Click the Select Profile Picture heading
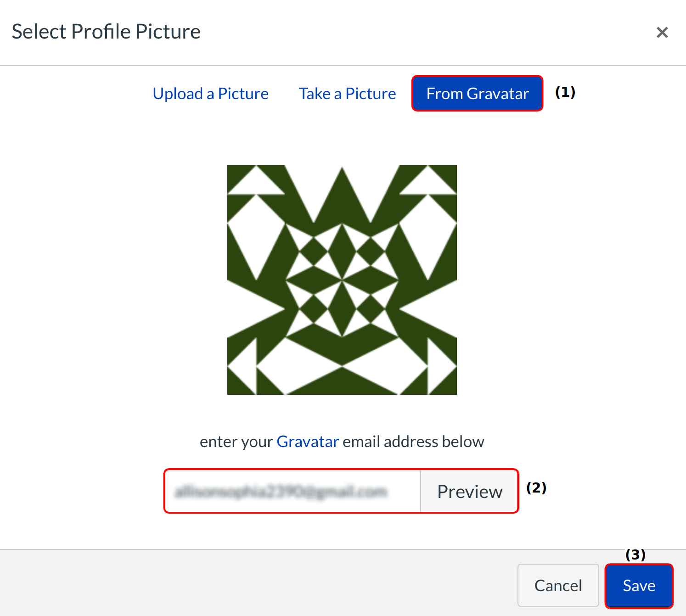 tap(106, 32)
